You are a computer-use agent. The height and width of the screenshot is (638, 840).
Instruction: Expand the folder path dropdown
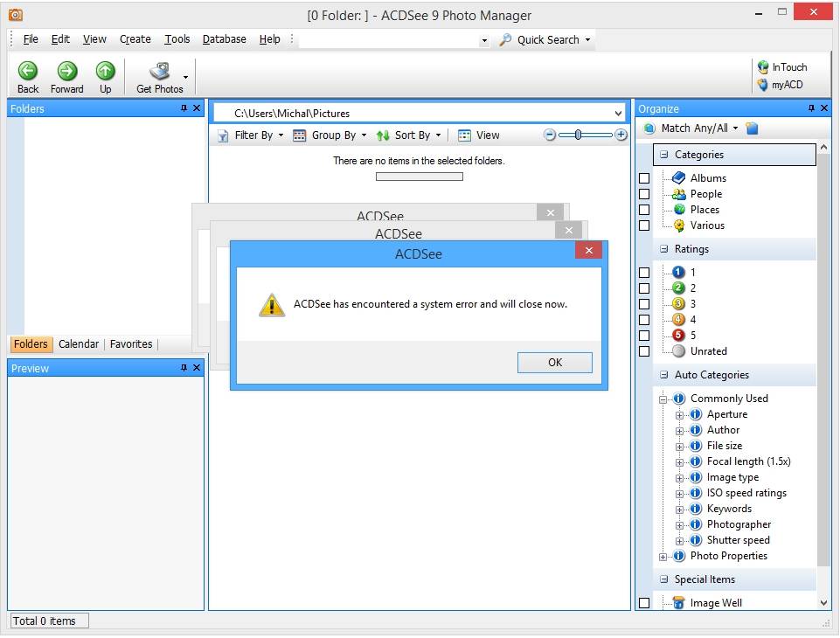(618, 114)
